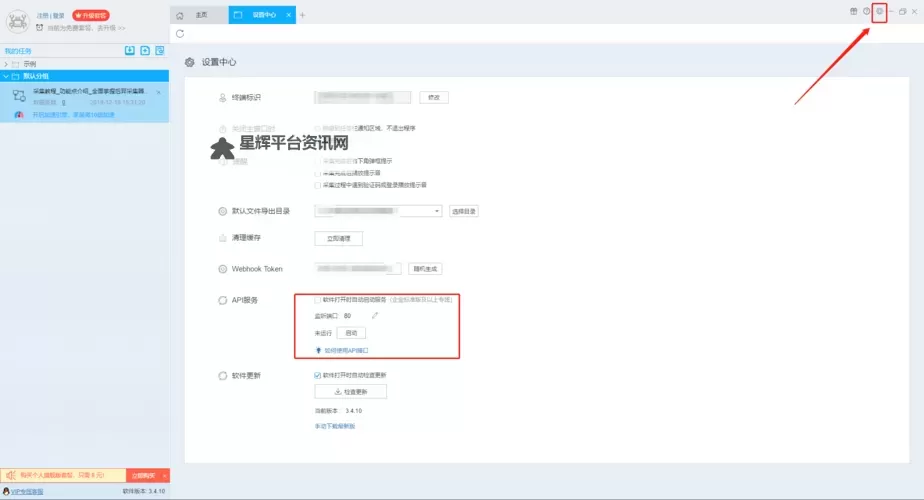
Task: Open the VIP专属客服 link
Action: [27, 491]
